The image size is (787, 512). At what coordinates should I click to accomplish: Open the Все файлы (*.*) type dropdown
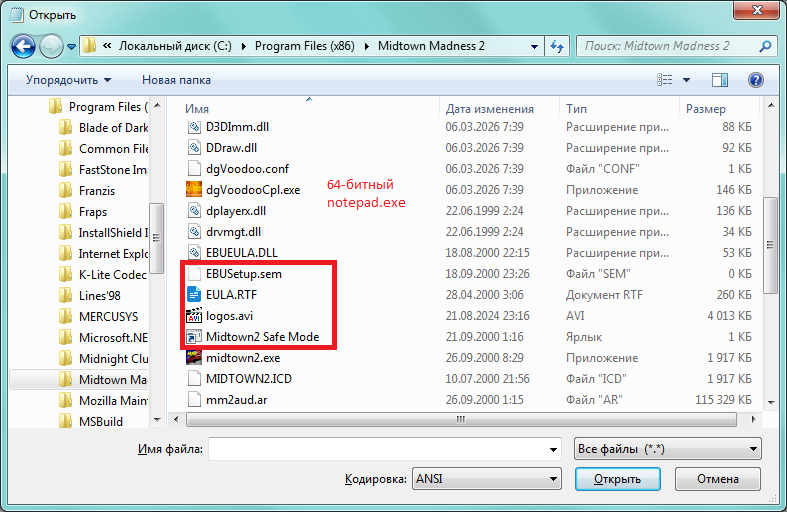(x=668, y=449)
